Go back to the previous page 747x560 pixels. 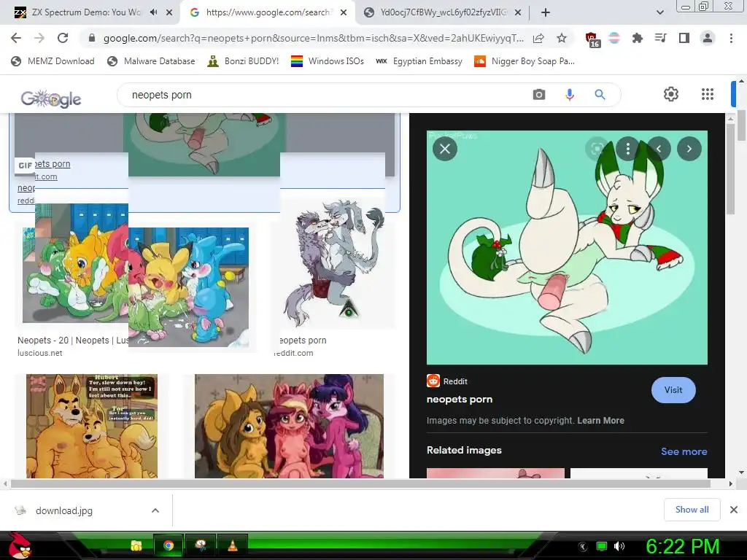(16, 38)
